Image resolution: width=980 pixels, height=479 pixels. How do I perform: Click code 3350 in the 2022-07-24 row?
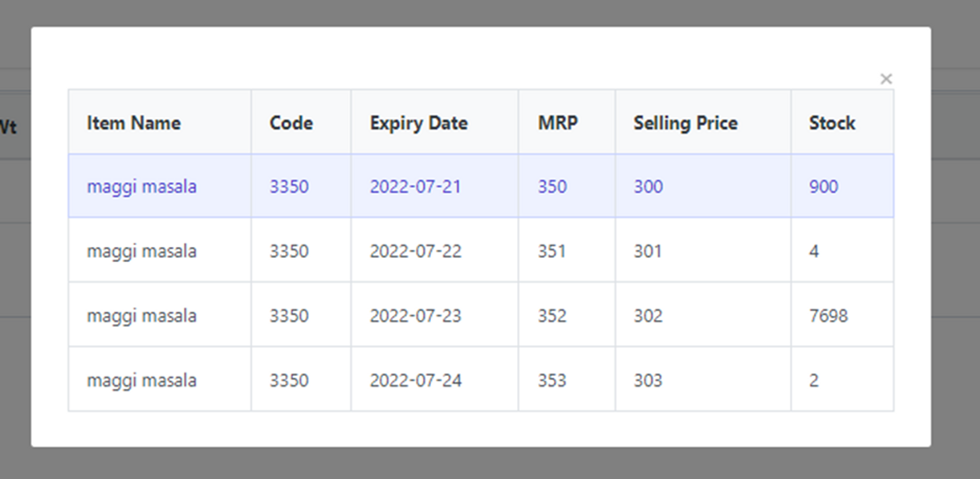coord(289,380)
